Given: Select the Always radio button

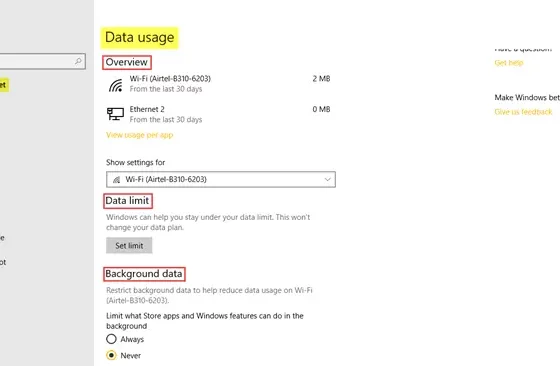Looking at the screenshot, I should (111, 339).
